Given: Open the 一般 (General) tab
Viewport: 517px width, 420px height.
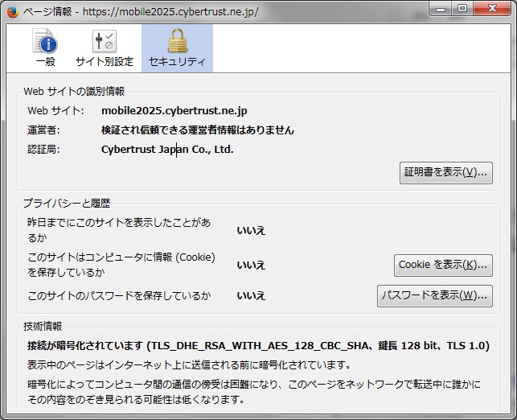Looking at the screenshot, I should (46, 47).
